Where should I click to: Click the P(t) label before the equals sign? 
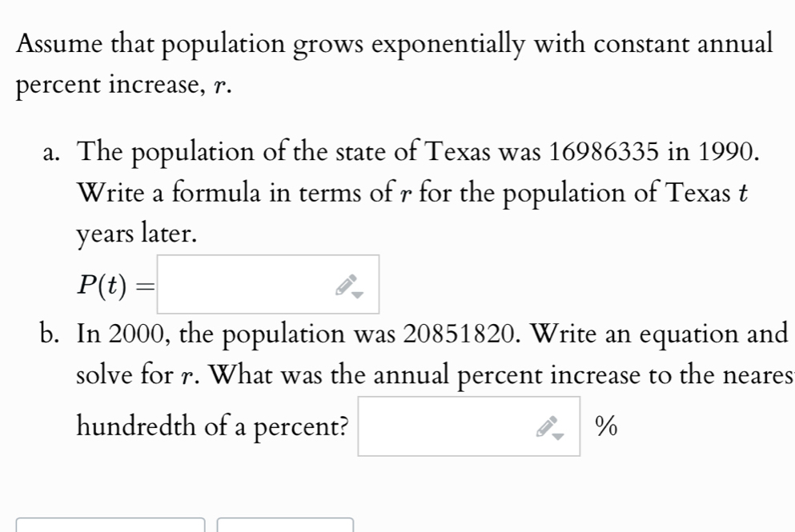(x=102, y=285)
